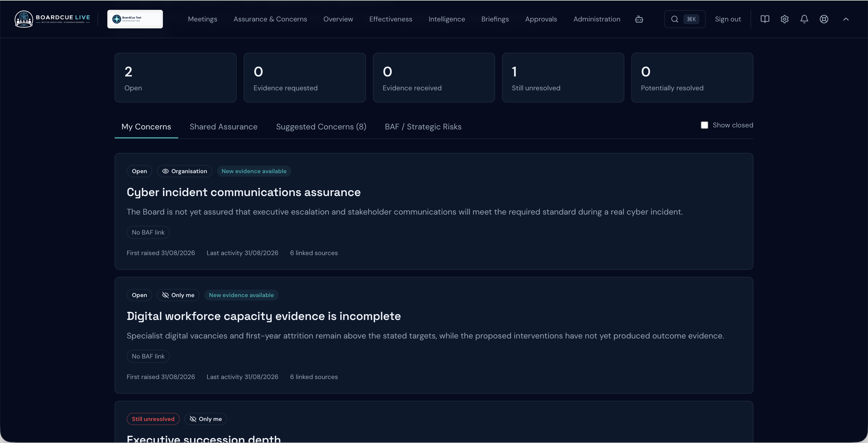Click the Organisation visibility eye badge
Viewport: 868px width, 443px height.
click(184, 171)
